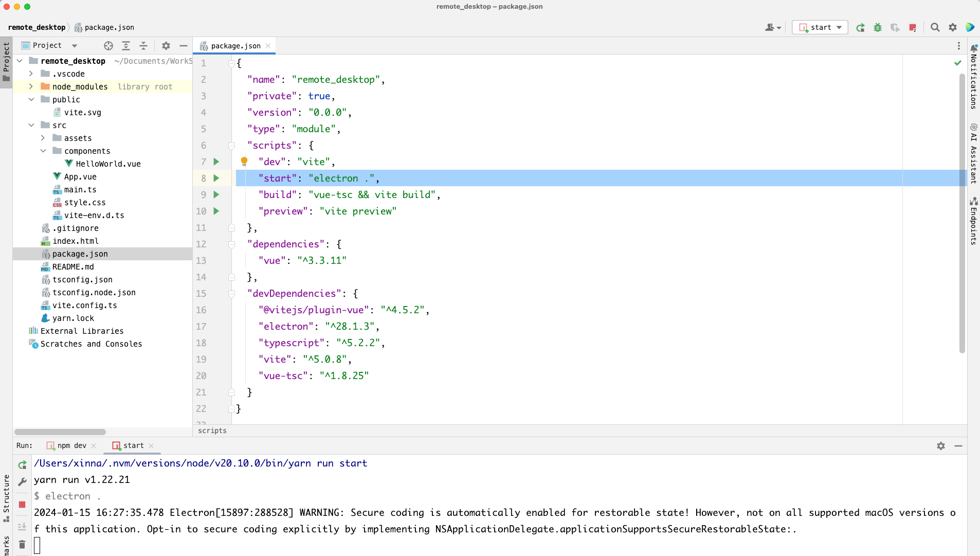Viewport: 980px width, 556px height.
Task: Open the Code With Me user icon
Action: [772, 28]
